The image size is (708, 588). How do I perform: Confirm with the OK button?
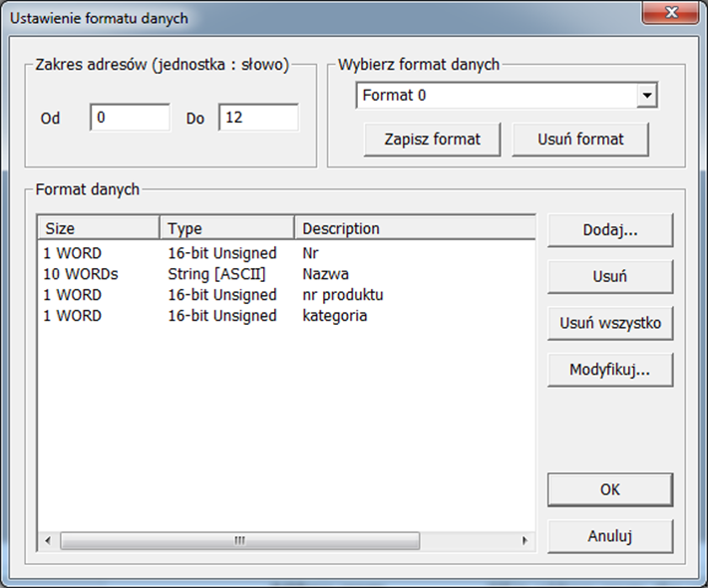[610, 489]
